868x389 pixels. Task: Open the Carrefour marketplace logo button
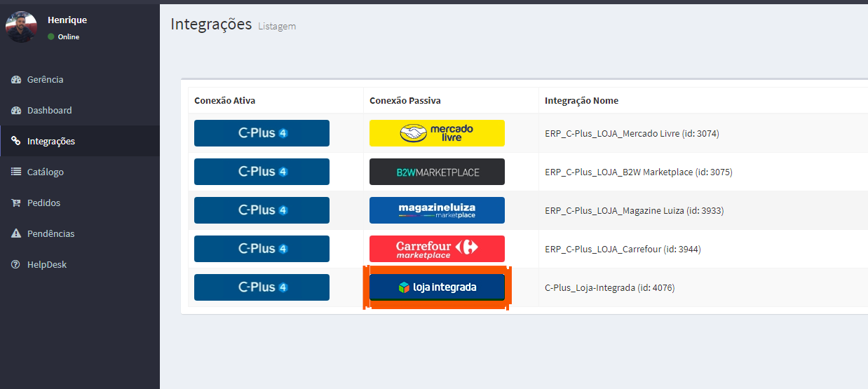tap(437, 249)
